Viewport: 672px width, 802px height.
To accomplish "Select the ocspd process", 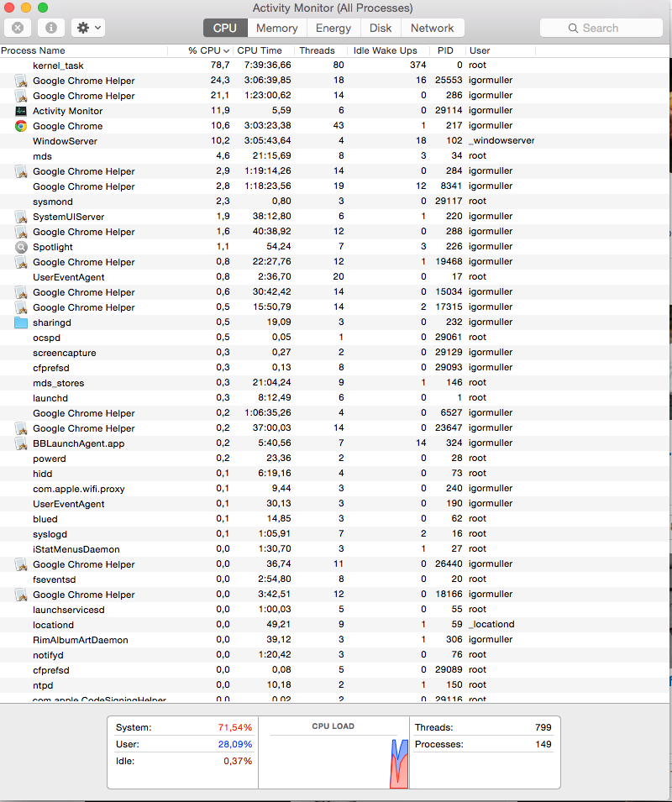I will point(334,337).
